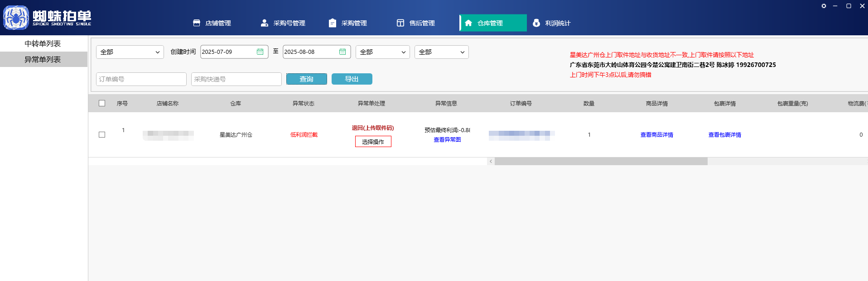Click the layout icon beside 售后管理
Viewport: 868px width, 281px height.
pyautogui.click(x=400, y=23)
